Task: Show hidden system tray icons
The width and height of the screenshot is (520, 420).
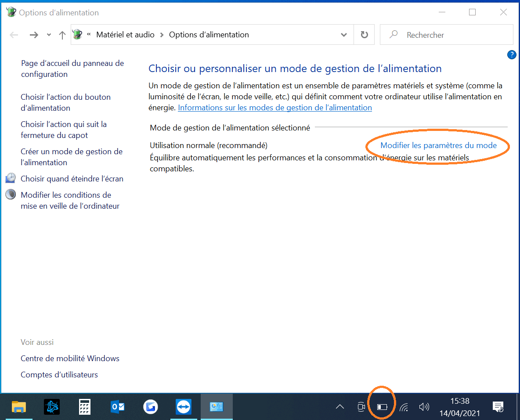Action: tap(340, 407)
